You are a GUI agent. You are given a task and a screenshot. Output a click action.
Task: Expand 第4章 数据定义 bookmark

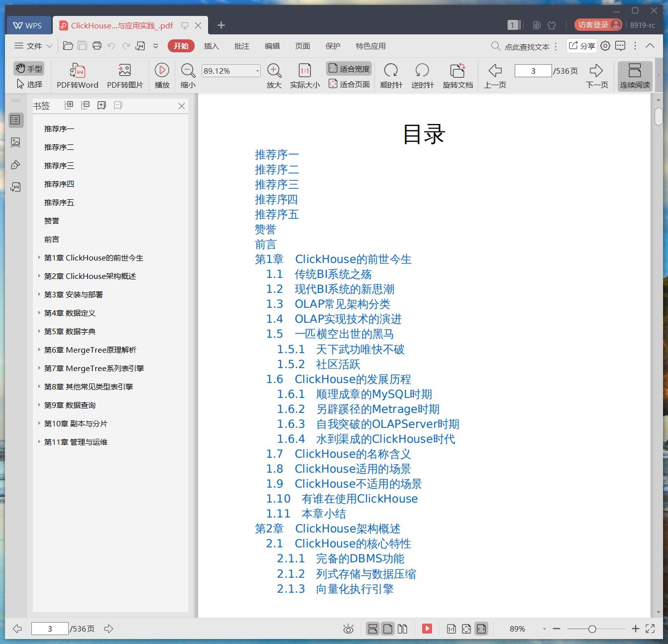[x=39, y=313]
